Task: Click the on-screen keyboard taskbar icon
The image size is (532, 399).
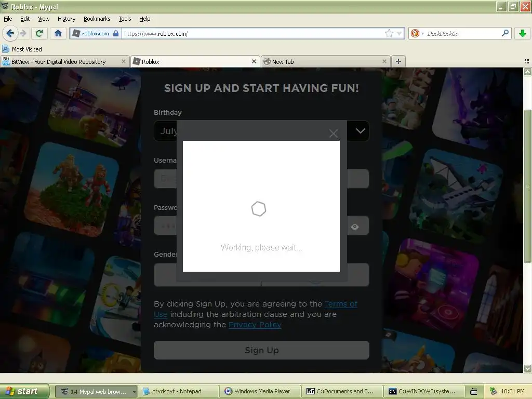Action: [x=474, y=392]
